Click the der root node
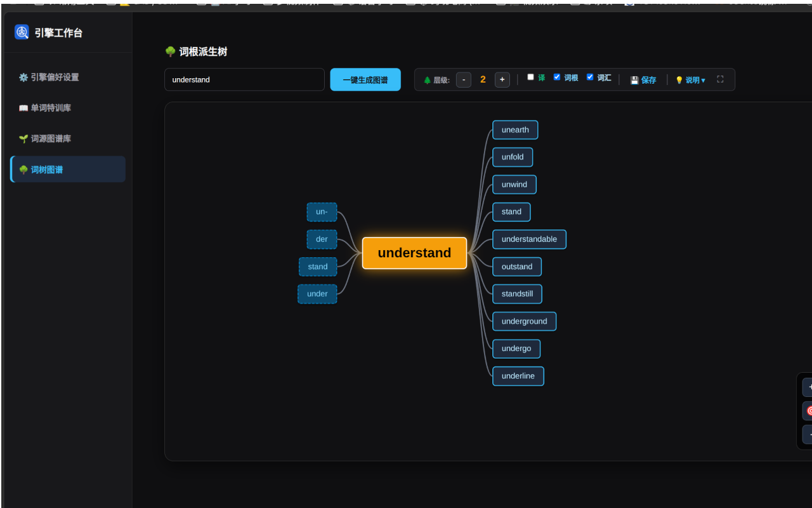 click(322, 239)
